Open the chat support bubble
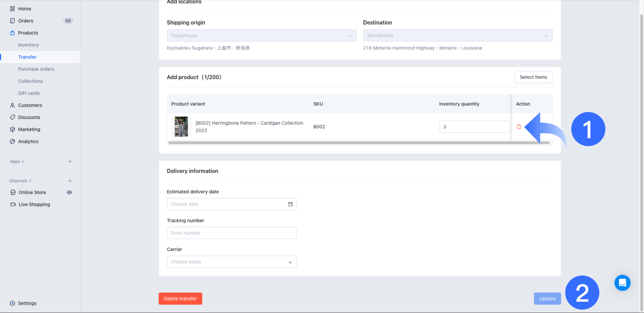Viewport: 644px width, 313px height. coord(622,283)
